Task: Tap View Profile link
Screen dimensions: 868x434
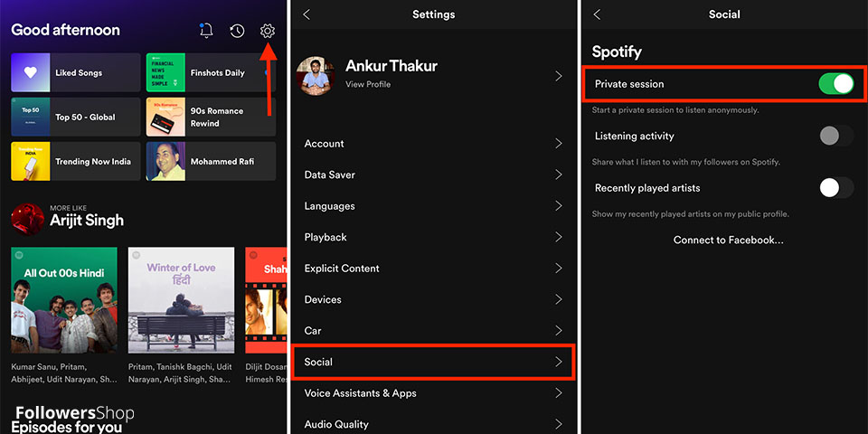Action: [368, 84]
